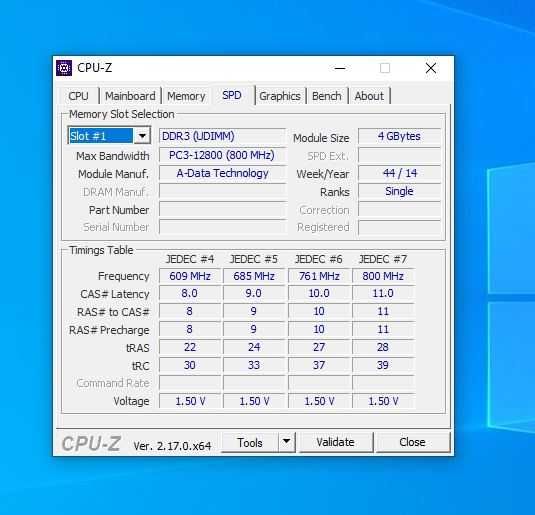Click the Ver. 2.17.0.x64 version text
Screen dimensions: 535x515
point(172,446)
